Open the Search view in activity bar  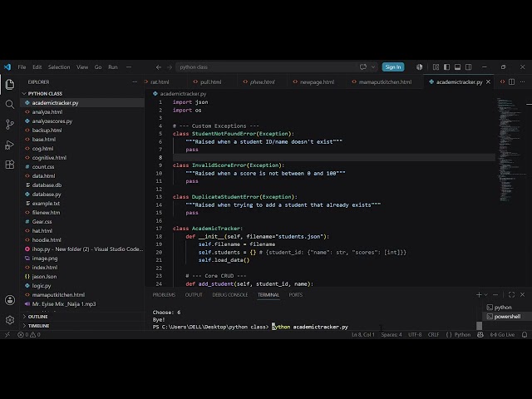pyautogui.click(x=10, y=104)
